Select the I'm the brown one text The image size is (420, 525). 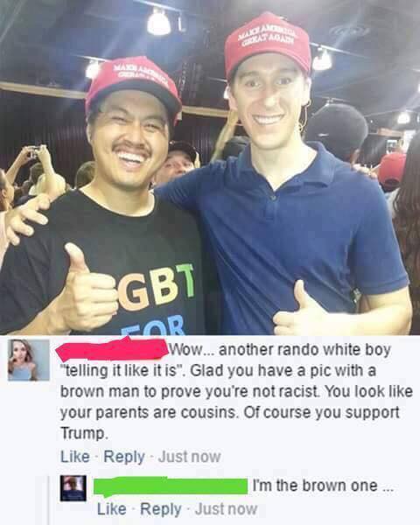[322, 486]
